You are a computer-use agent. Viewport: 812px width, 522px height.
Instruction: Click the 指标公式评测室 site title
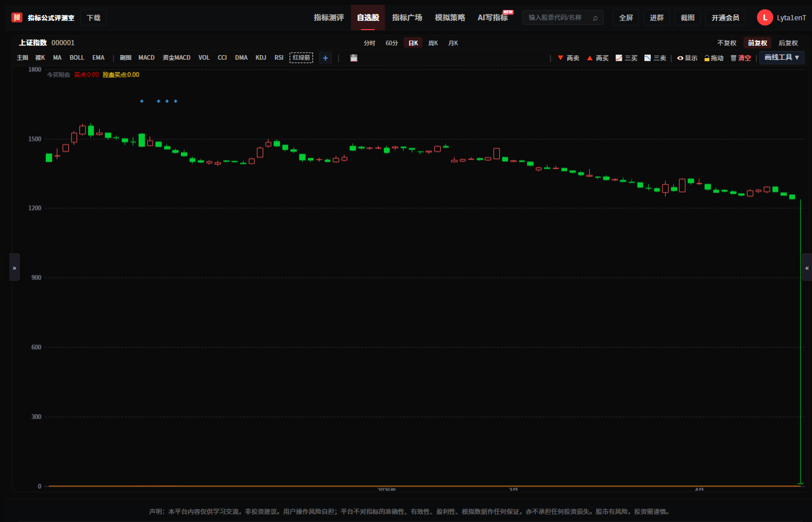pos(51,18)
